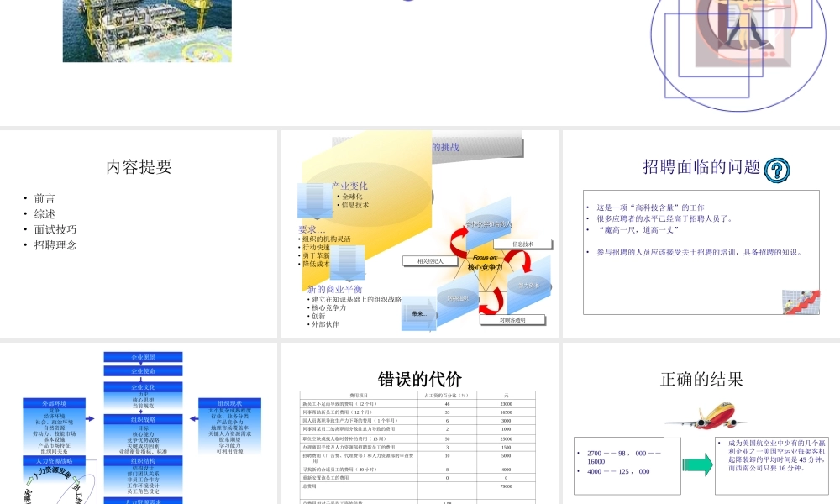
Task: Click the 相关经纪人 label box in diagram
Action: point(430,261)
